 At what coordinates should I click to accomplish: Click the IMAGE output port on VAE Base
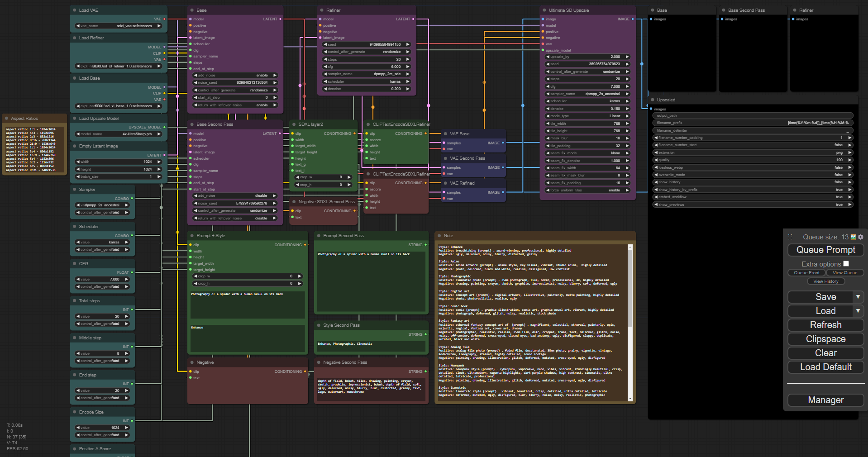[x=503, y=143]
